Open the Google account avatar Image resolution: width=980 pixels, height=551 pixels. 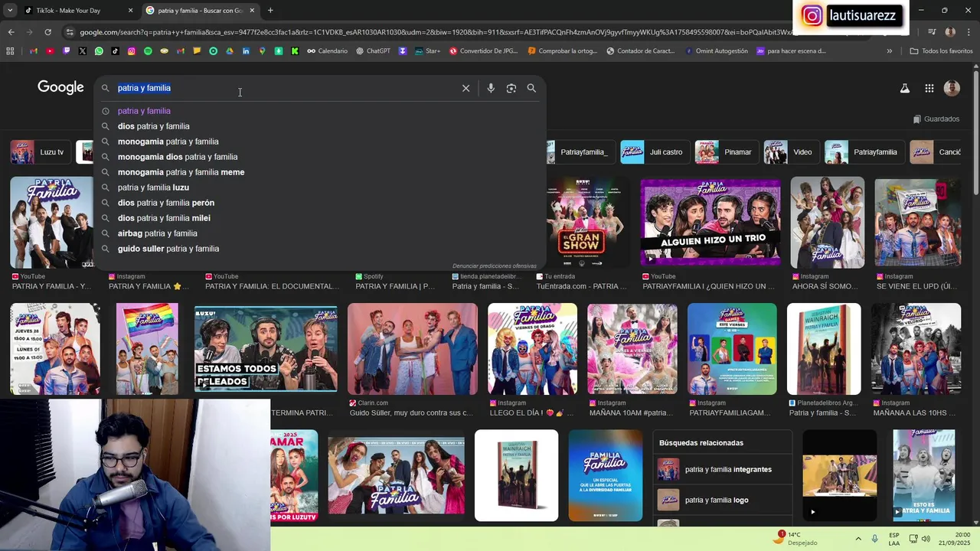point(952,88)
